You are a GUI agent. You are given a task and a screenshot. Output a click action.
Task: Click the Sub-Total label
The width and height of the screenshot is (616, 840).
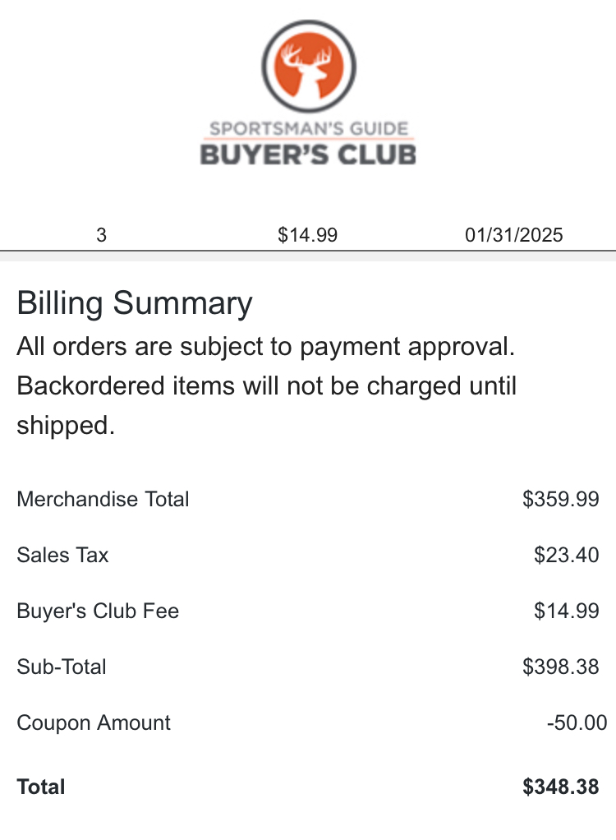click(x=62, y=667)
